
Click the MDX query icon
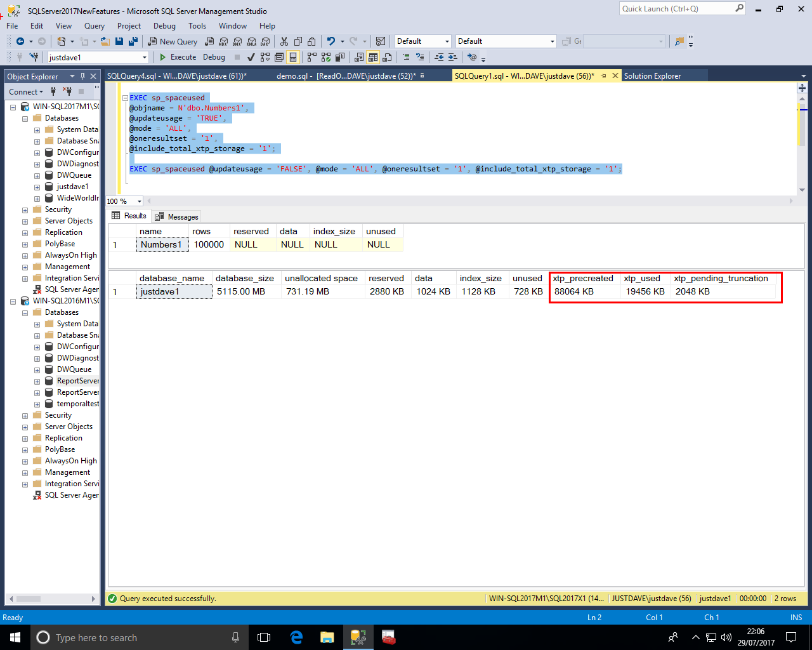click(x=223, y=41)
